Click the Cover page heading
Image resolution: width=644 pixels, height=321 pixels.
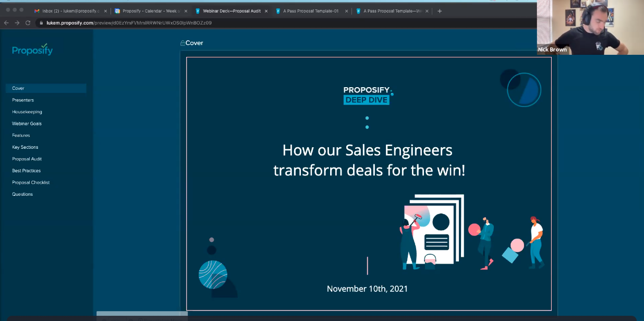195,43
